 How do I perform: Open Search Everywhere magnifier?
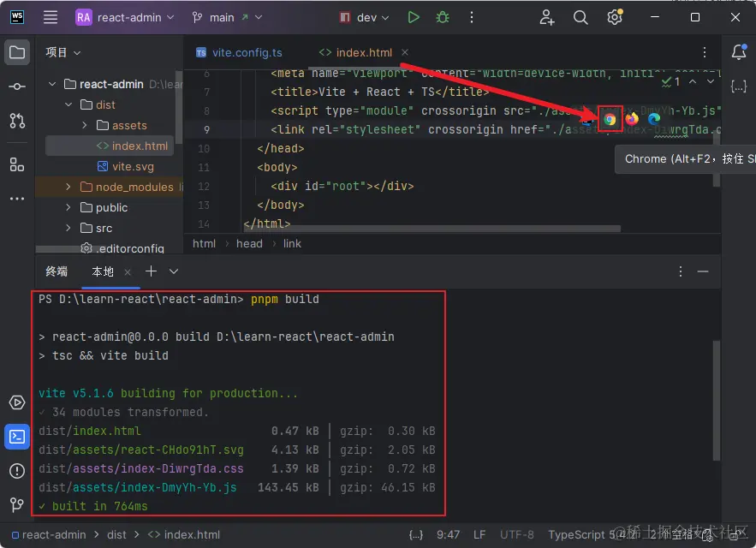coord(580,18)
